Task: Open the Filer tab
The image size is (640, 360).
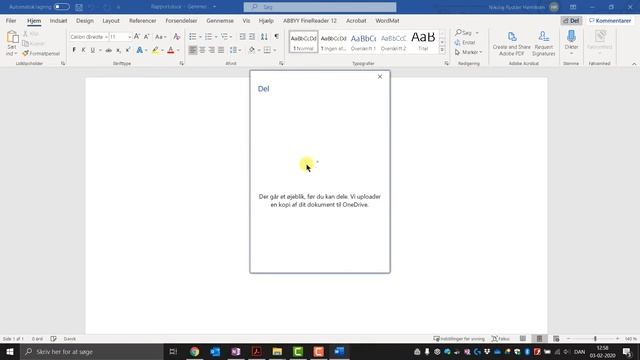Action: tap(11, 21)
